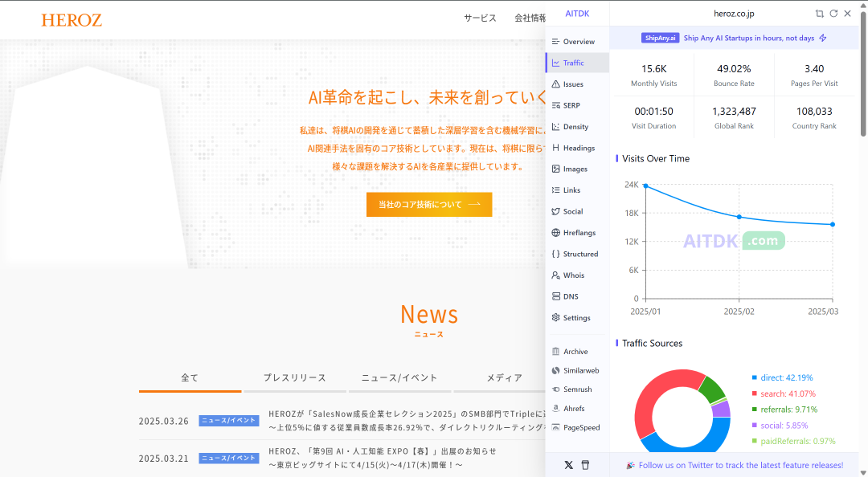Click the 1,323,487 Global Rank stat

point(734,118)
